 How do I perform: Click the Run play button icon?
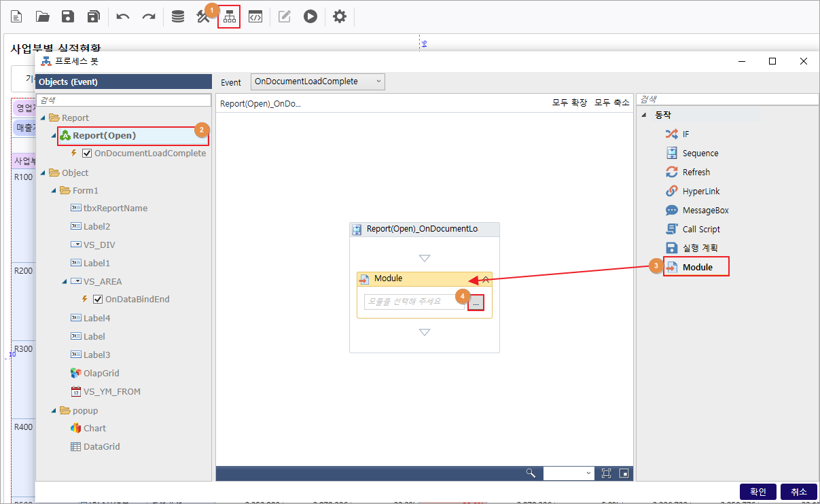coord(310,17)
